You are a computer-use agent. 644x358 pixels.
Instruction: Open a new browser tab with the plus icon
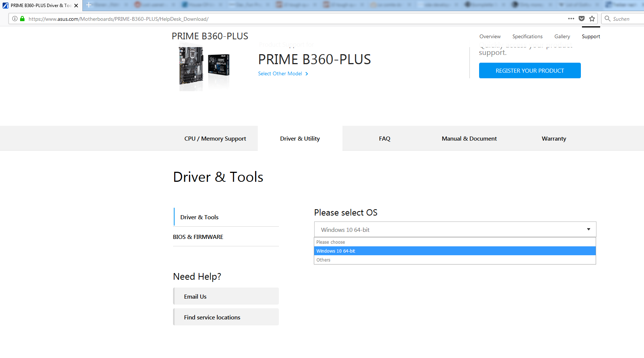tap(89, 5)
